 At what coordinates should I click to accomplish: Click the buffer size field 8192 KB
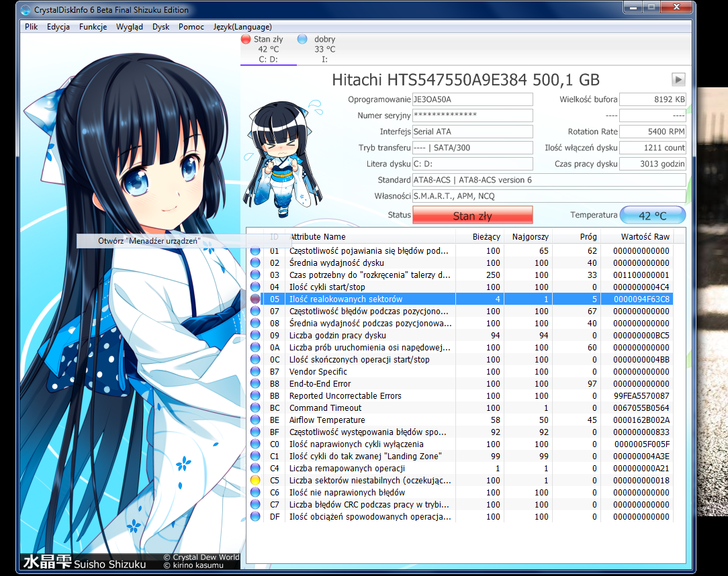[x=653, y=99]
